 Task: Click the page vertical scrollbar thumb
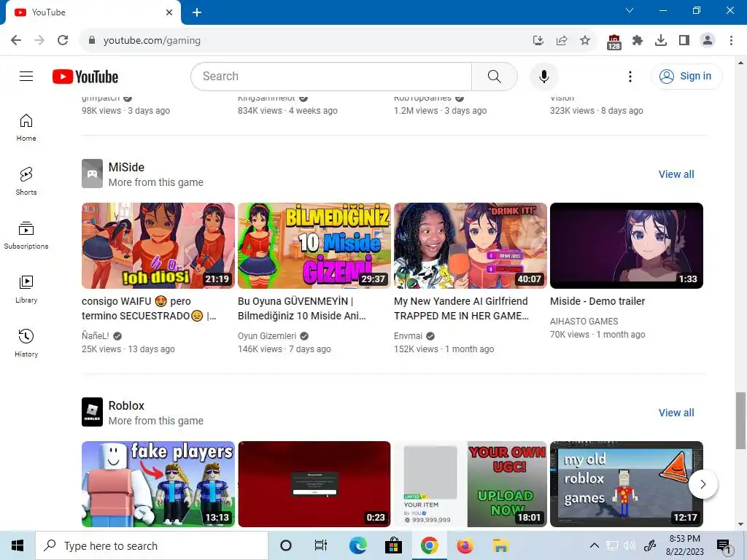click(x=740, y=421)
